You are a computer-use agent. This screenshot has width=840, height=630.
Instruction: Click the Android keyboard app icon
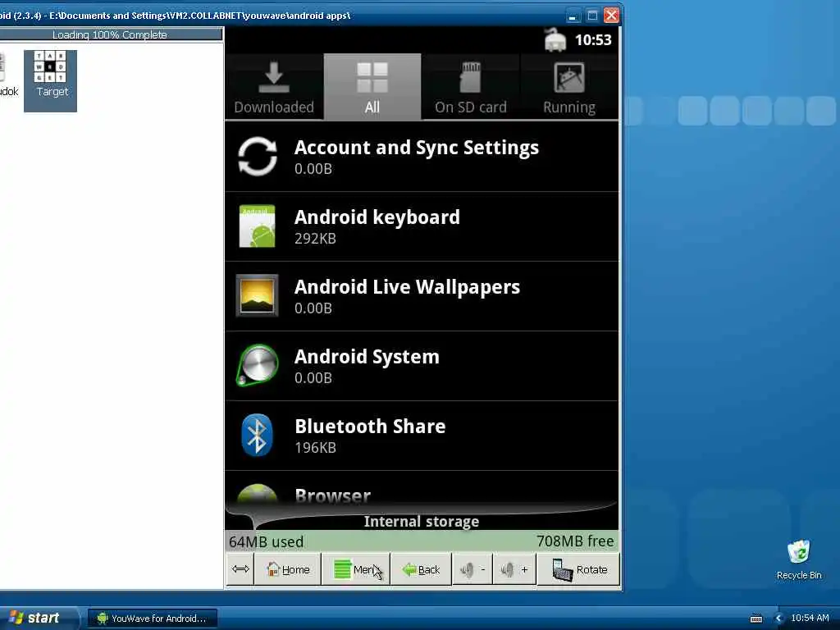pos(257,226)
